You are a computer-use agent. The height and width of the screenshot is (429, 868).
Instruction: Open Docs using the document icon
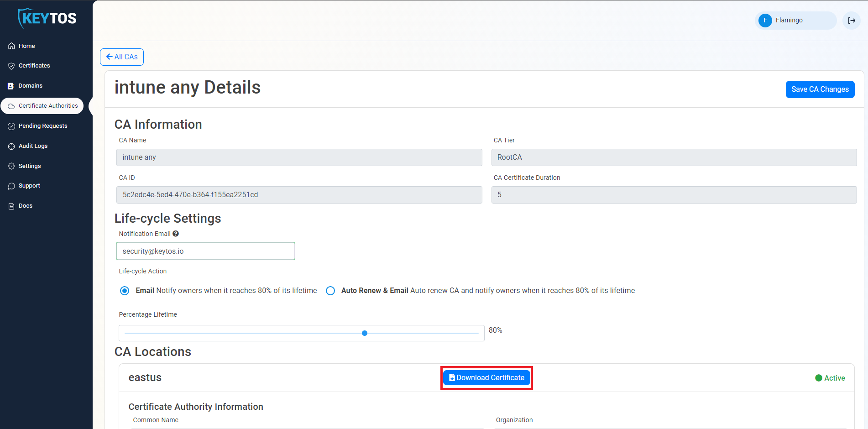(x=11, y=205)
